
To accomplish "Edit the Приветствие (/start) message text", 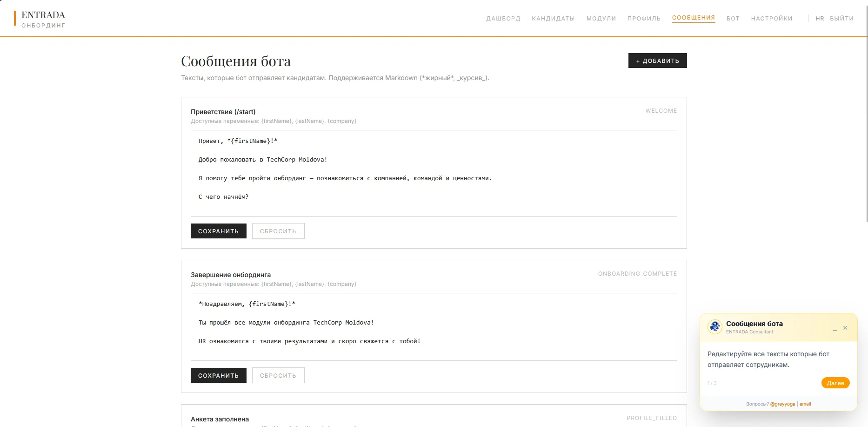I will (434, 173).
